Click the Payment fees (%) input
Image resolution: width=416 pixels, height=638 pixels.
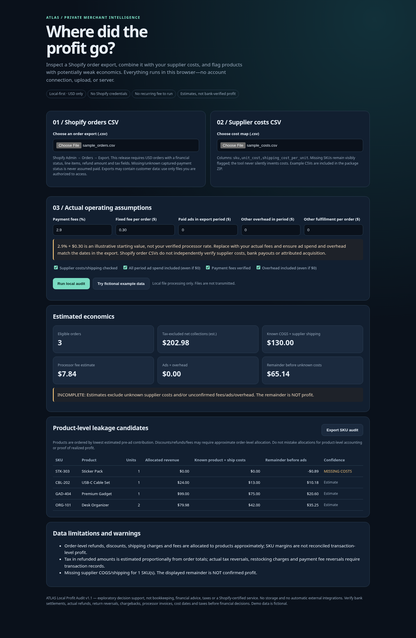[82, 230]
